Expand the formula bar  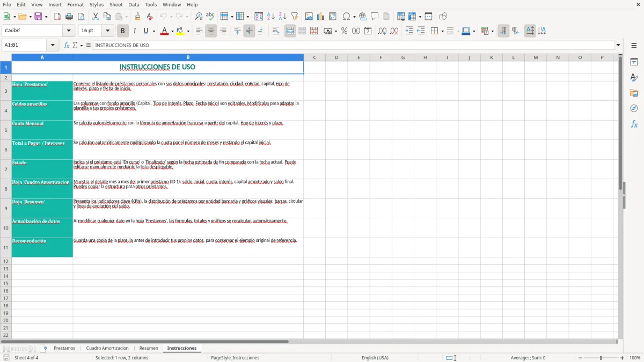point(618,45)
